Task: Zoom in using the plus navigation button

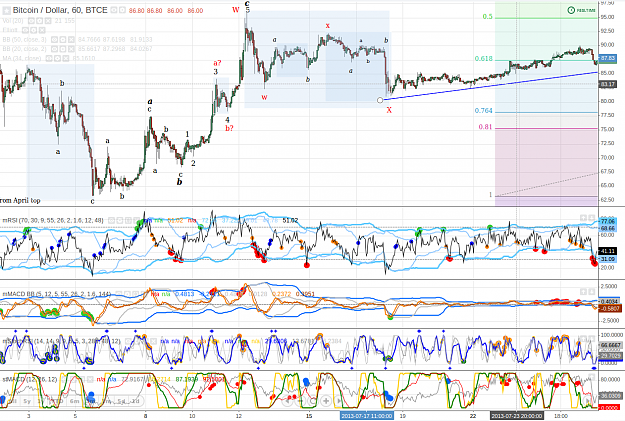Action: (326, 401)
